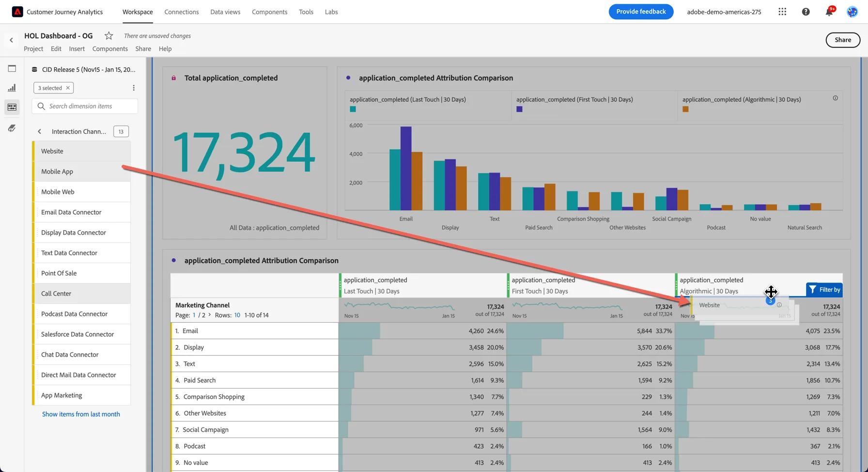This screenshot has width=868, height=472.
Task: Open Data views tab
Action: (225, 12)
